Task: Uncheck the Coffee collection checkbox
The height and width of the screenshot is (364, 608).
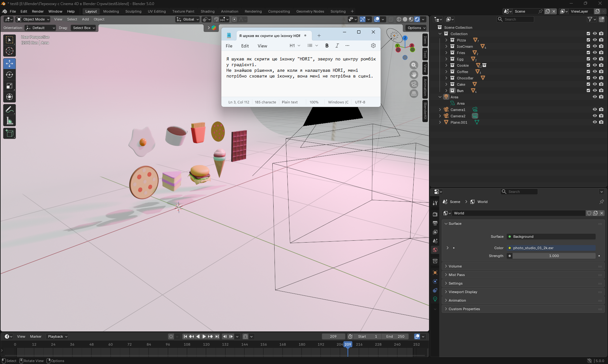Action: tap(588, 72)
